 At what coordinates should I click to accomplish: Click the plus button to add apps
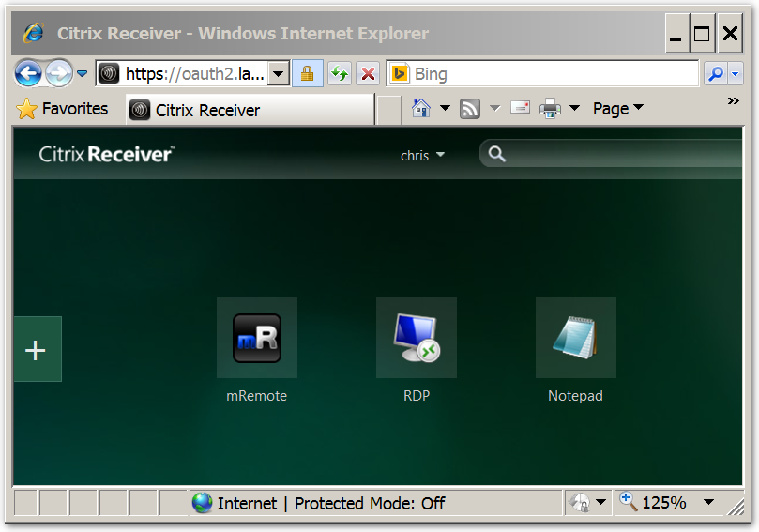click(36, 350)
